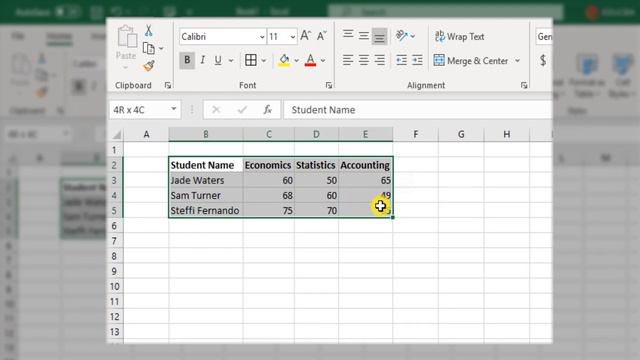The image size is (640, 360).
Task: Click the formula bar Cancel X
Action: point(216,109)
